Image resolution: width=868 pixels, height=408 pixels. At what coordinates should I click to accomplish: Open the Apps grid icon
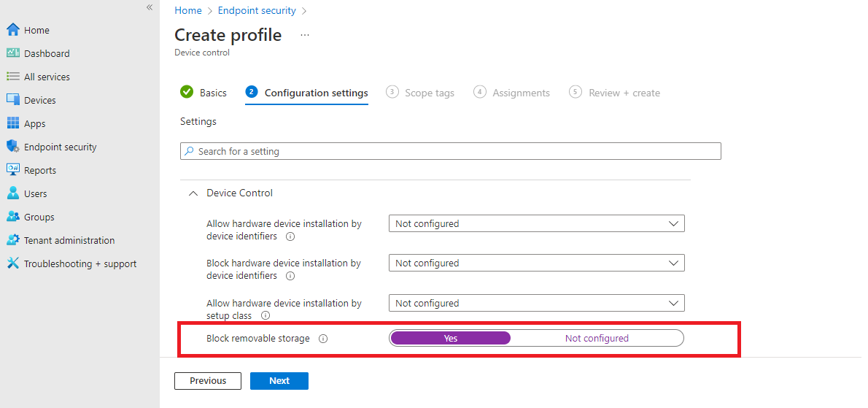(x=13, y=123)
